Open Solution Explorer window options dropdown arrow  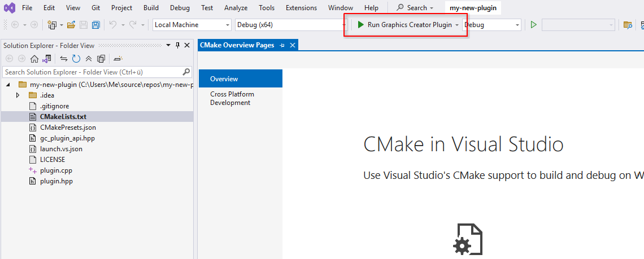168,45
